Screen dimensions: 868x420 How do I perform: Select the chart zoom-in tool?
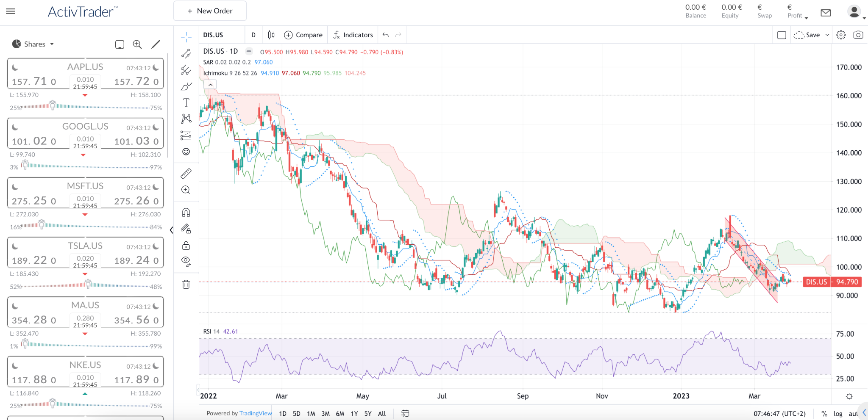tap(186, 190)
